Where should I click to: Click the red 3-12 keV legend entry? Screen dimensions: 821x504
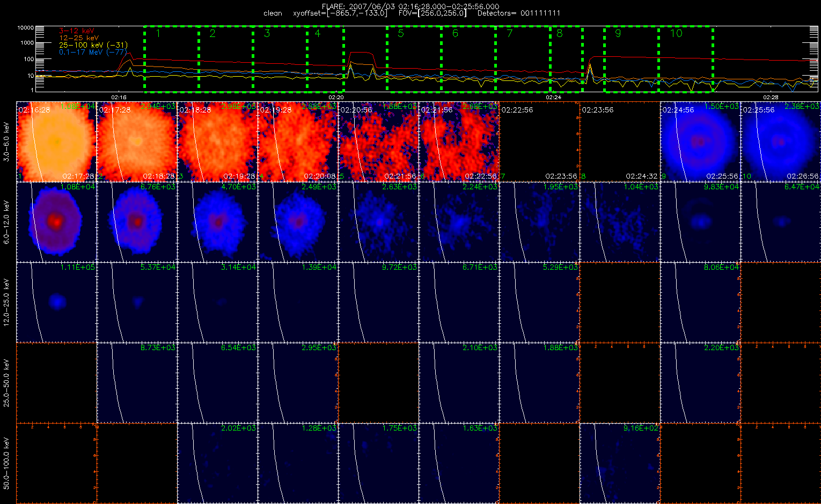[76, 31]
